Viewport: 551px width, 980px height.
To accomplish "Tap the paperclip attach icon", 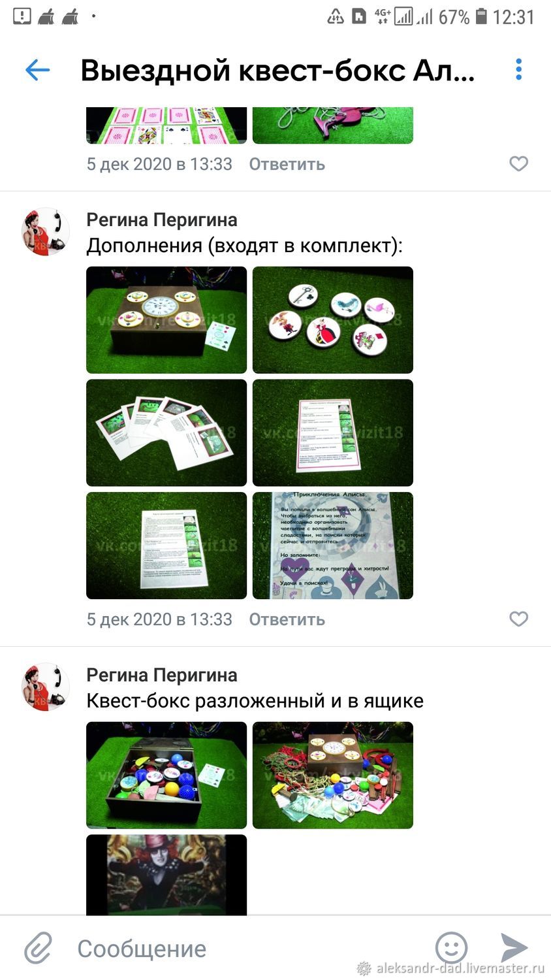I will click(38, 948).
